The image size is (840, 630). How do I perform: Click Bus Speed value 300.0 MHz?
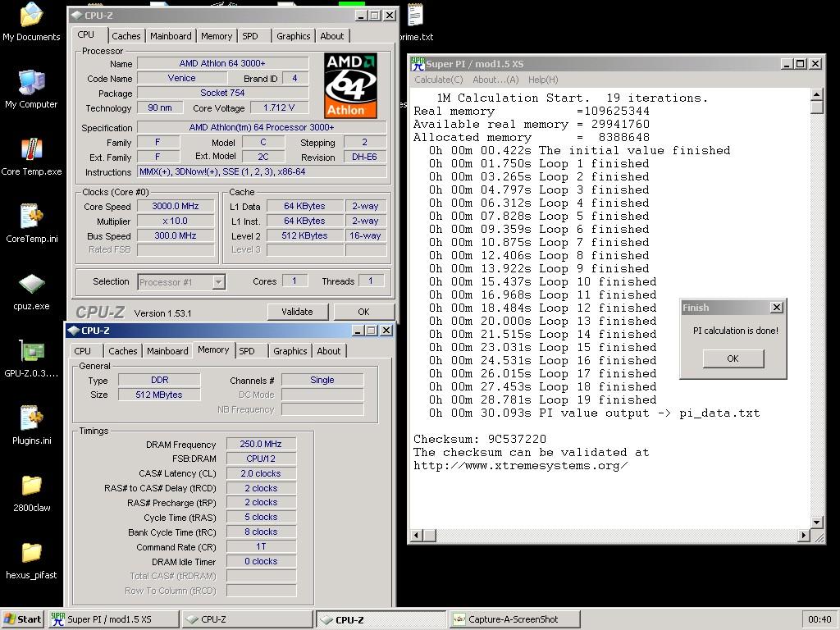pos(176,235)
